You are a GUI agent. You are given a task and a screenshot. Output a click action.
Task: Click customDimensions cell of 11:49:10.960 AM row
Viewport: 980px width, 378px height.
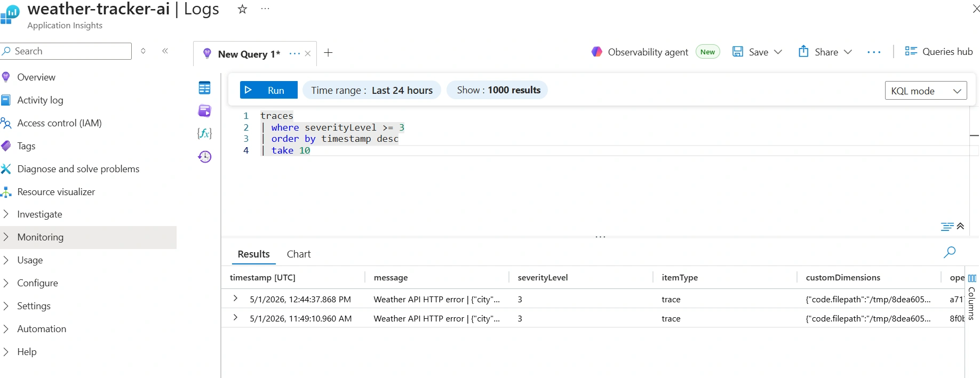[868, 319]
